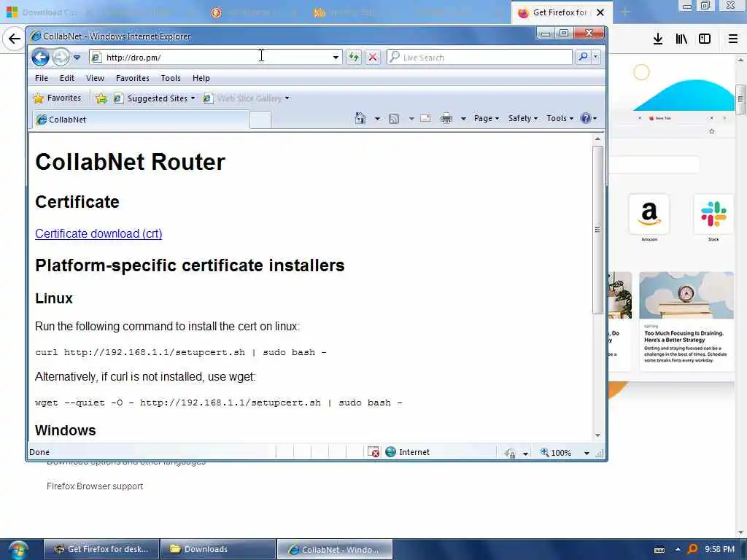
Task: Open the search provider options dropdown
Action: [x=595, y=57]
